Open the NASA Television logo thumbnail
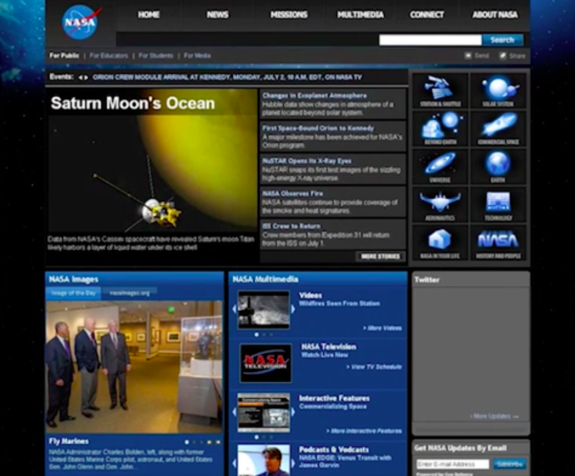This screenshot has width=575, height=476. tap(266, 363)
